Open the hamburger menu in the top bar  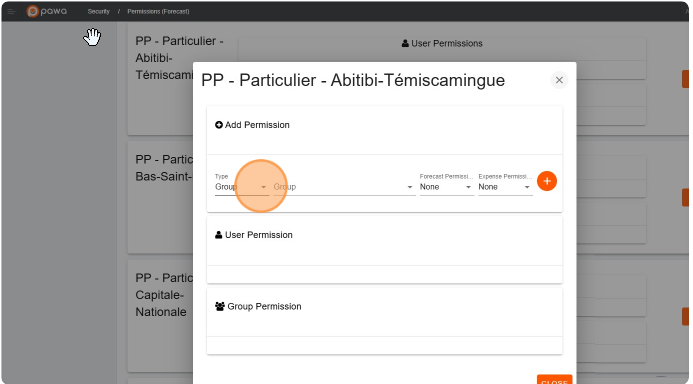(x=11, y=11)
